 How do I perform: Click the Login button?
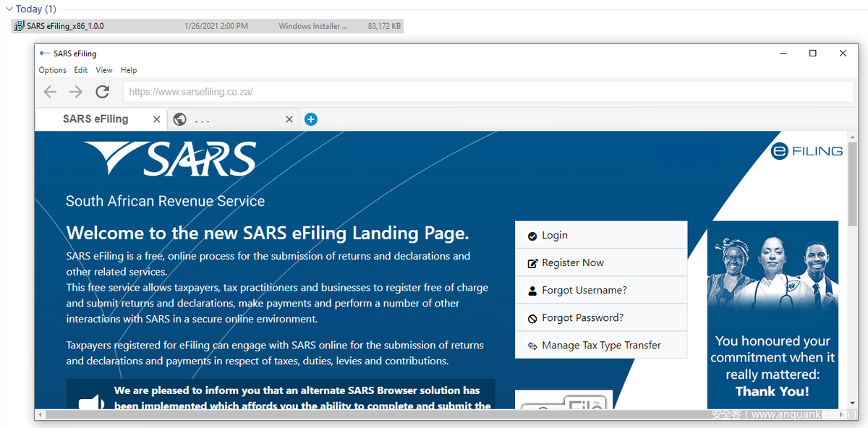tap(601, 235)
